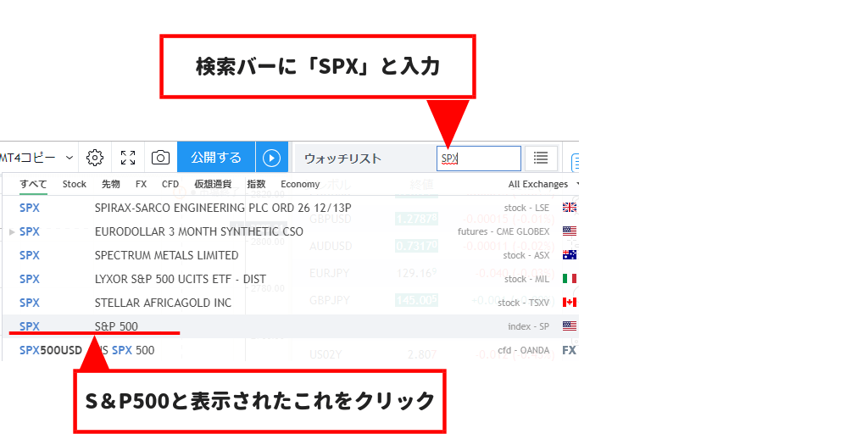Select the Economy filter tab
868x434 pixels.
pyautogui.click(x=300, y=184)
